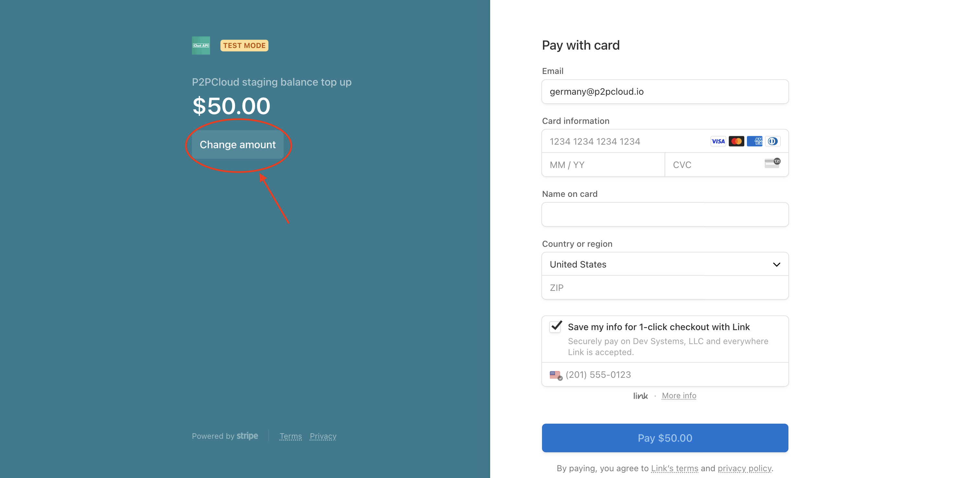
Task: Select the Name on card field
Action: pos(665,215)
